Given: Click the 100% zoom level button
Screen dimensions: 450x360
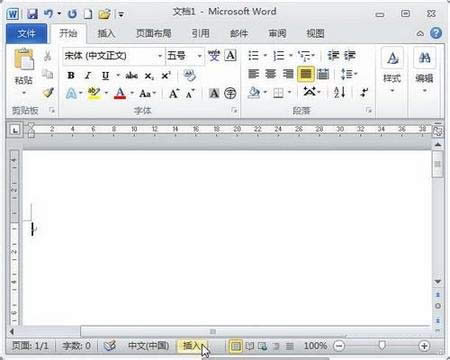Looking at the screenshot, I should [x=315, y=346].
